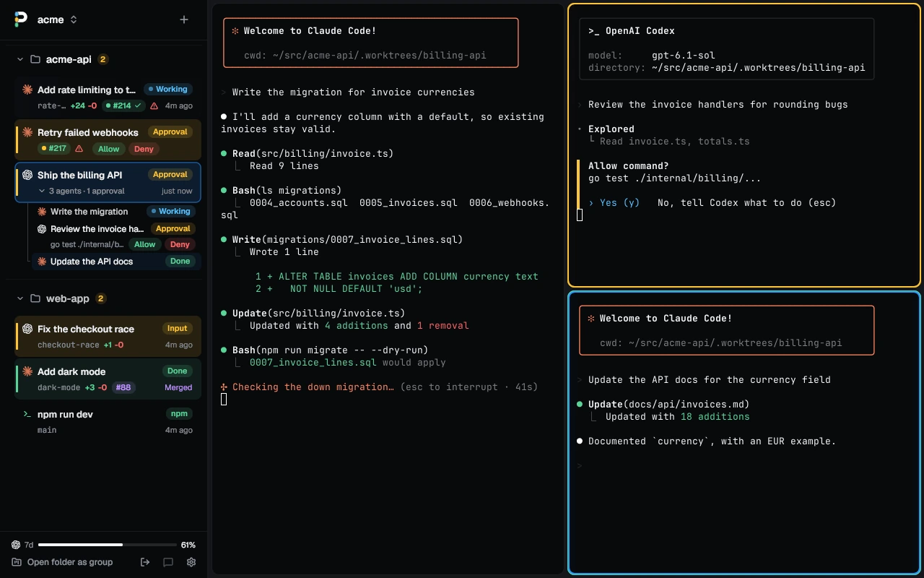Open the Fix the checkout race task
Image resolution: width=924 pixels, height=578 pixels.
point(108,337)
